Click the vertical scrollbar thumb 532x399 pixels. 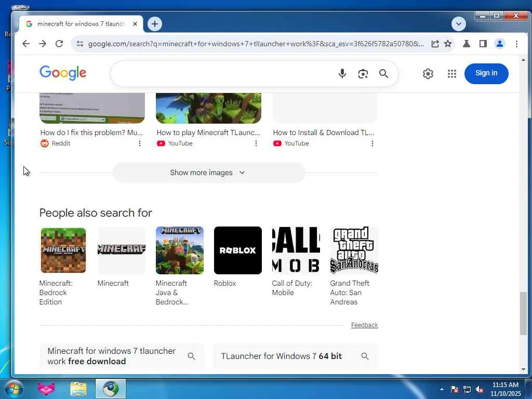coord(523,313)
